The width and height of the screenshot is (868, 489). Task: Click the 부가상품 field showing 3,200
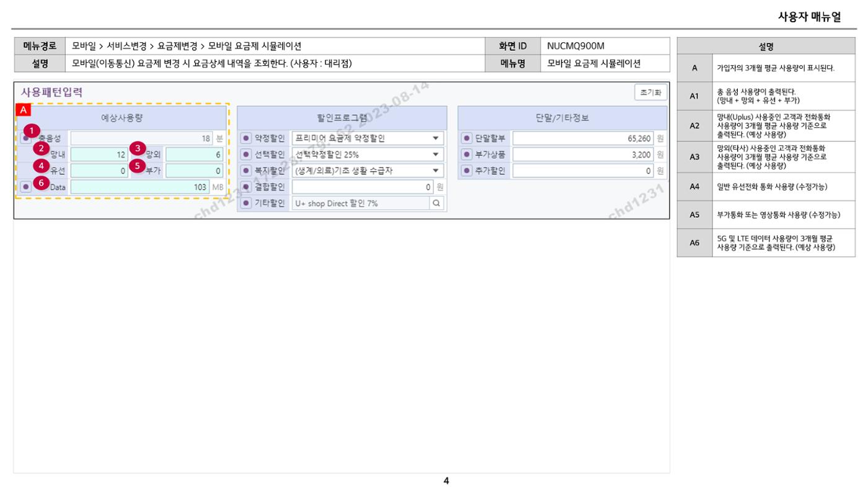[x=583, y=155]
